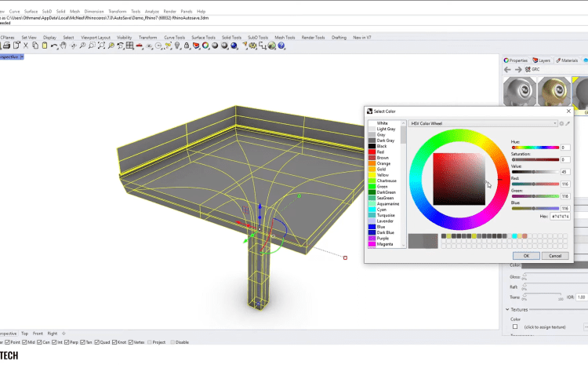Click the gear icon in Select Color

[x=561, y=123]
